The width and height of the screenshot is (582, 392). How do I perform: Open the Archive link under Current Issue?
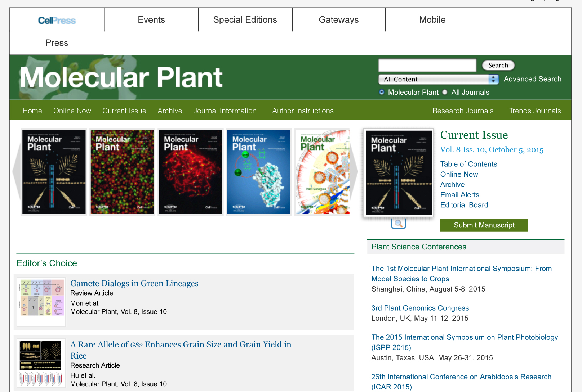tap(452, 185)
